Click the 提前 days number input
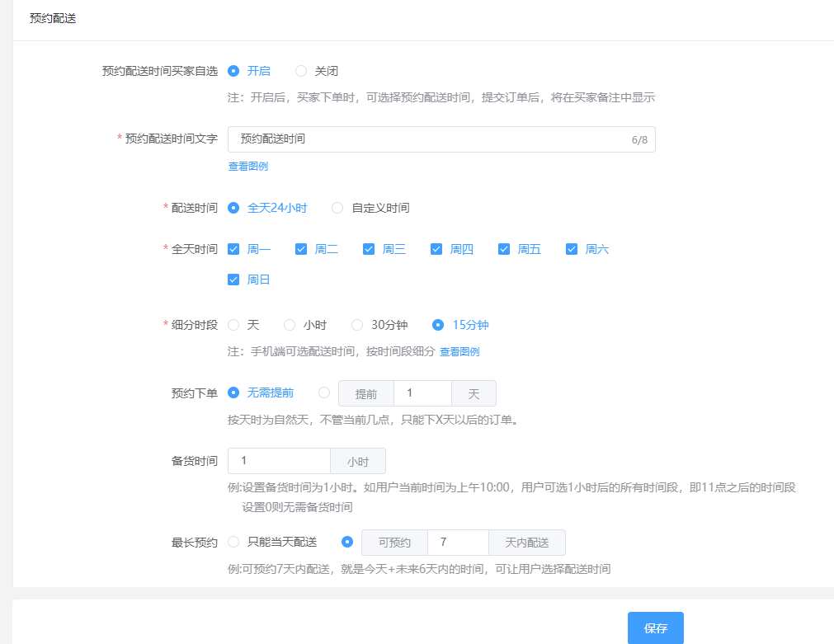The height and width of the screenshot is (644, 834). [x=423, y=393]
